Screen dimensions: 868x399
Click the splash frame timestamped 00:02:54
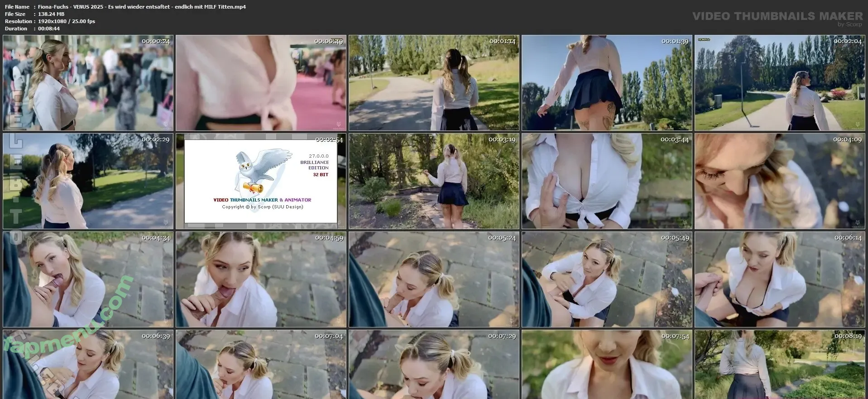coord(261,181)
